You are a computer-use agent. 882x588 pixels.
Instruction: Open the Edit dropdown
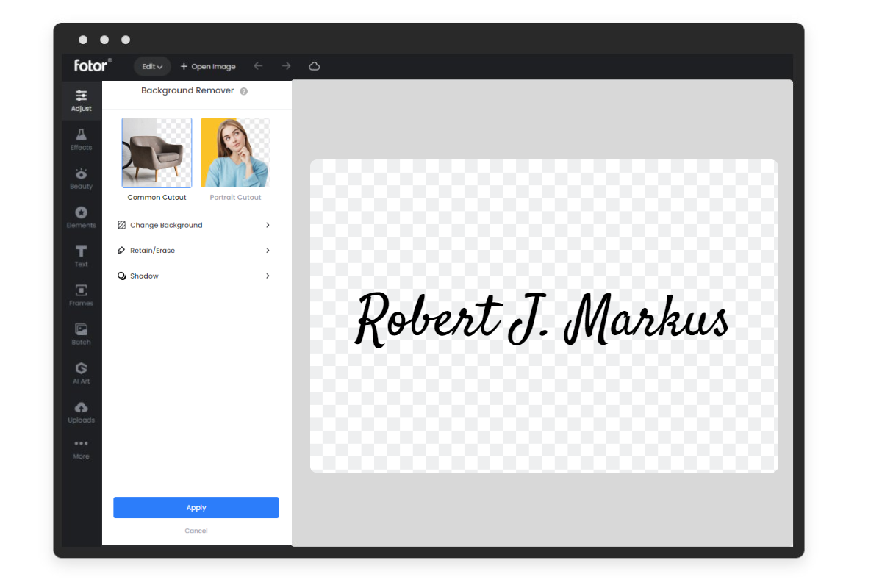coord(152,66)
